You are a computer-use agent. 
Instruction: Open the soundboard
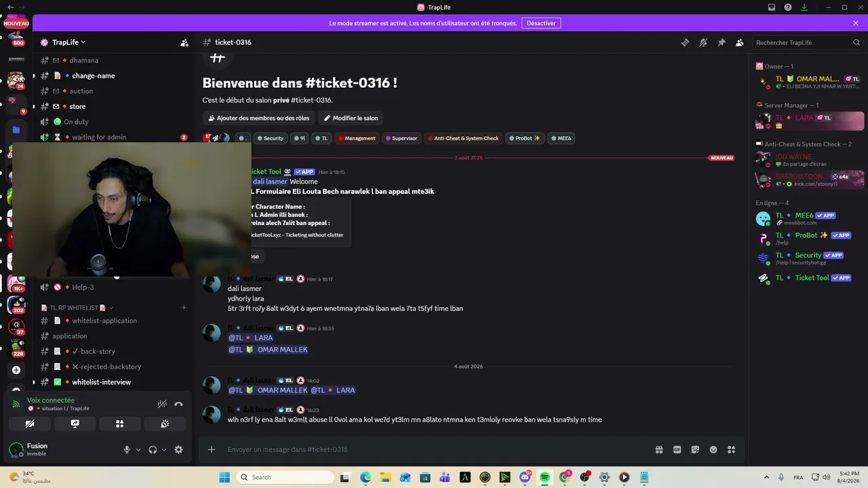(x=165, y=424)
